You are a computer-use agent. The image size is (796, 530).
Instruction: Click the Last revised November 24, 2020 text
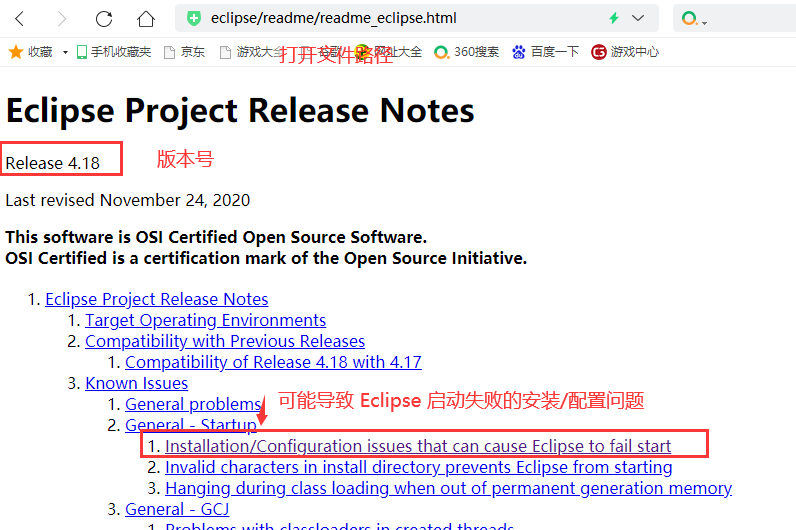click(x=127, y=200)
